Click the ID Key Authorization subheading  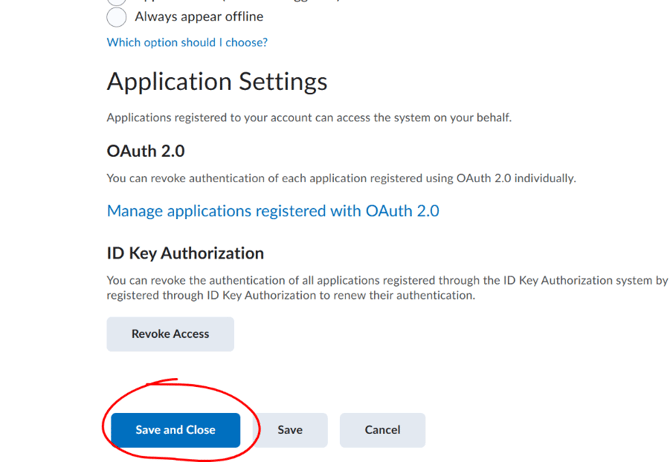(x=185, y=253)
